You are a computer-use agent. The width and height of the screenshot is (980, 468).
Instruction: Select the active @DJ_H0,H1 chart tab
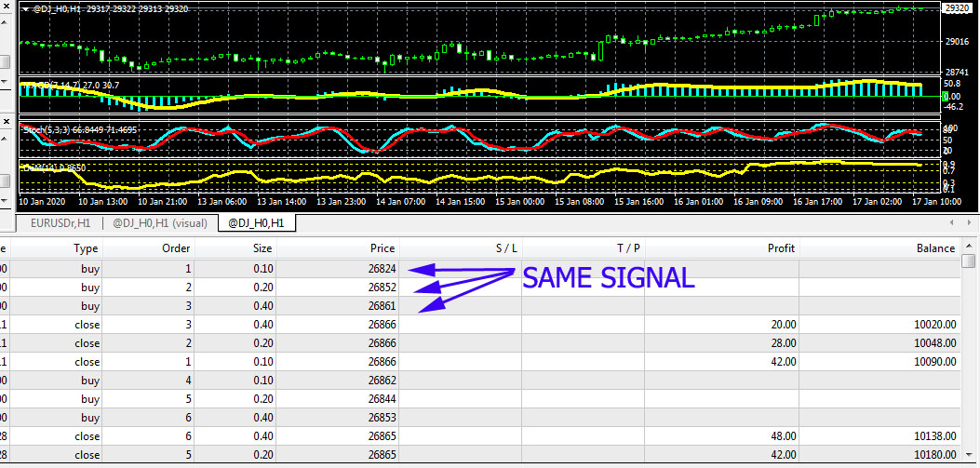[256, 222]
